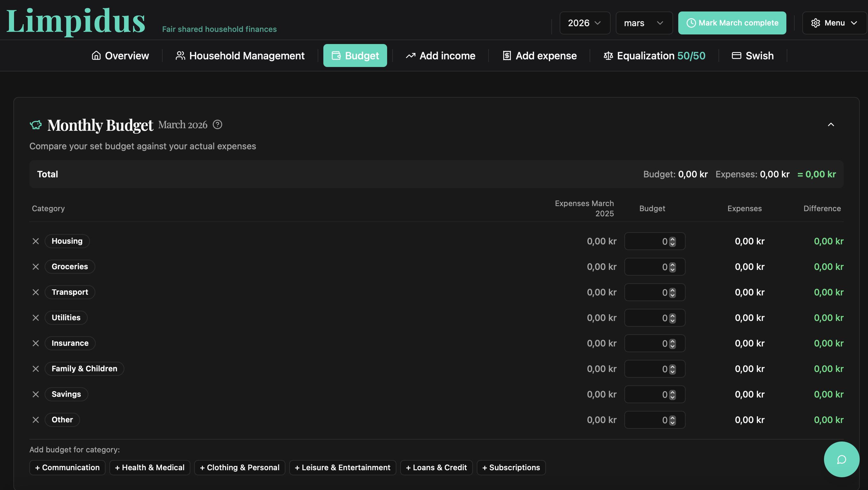Add the Subscriptions budget category
This screenshot has height=490, width=868.
511,467
